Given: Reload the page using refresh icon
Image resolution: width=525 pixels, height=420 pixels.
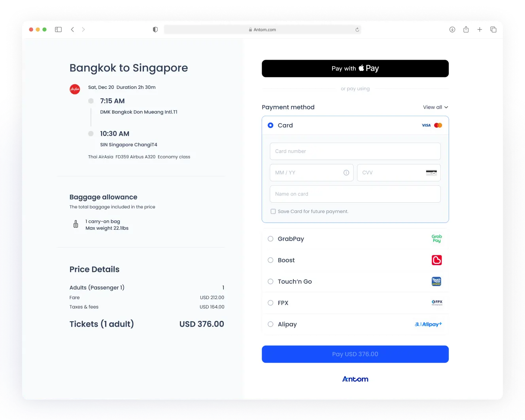Looking at the screenshot, I should 357,30.
